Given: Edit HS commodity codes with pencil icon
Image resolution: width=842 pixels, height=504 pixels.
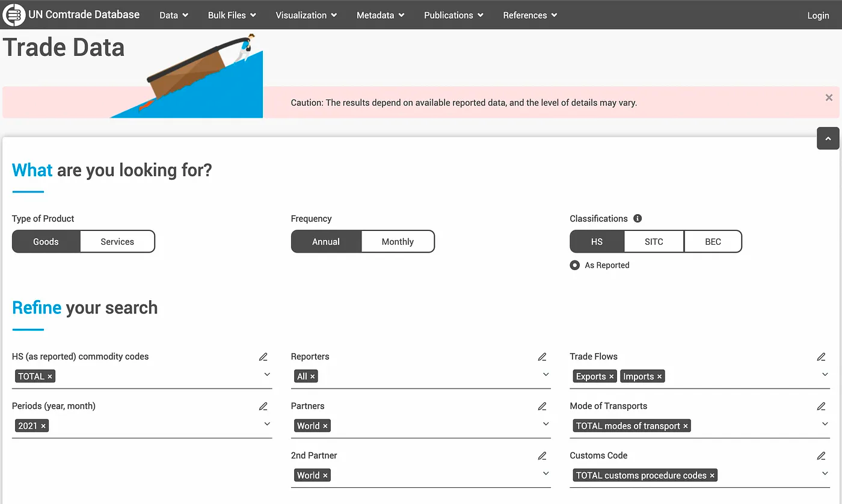Looking at the screenshot, I should tap(263, 357).
